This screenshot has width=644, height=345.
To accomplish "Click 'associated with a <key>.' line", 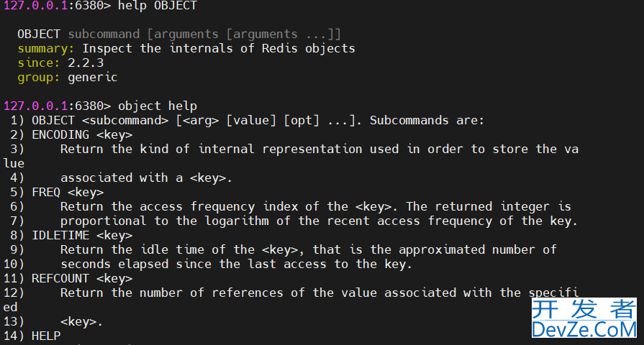I will (x=146, y=178).
